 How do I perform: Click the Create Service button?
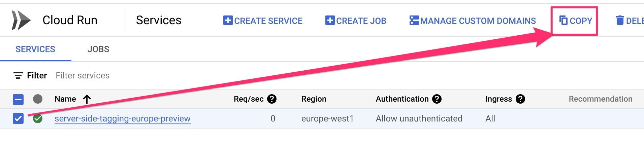(x=263, y=21)
